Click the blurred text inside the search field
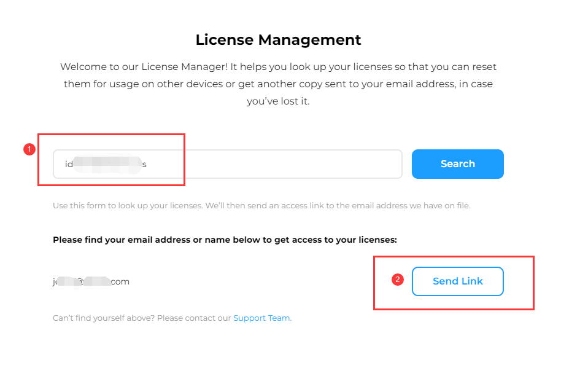The width and height of the screenshot is (588, 365). (107, 165)
